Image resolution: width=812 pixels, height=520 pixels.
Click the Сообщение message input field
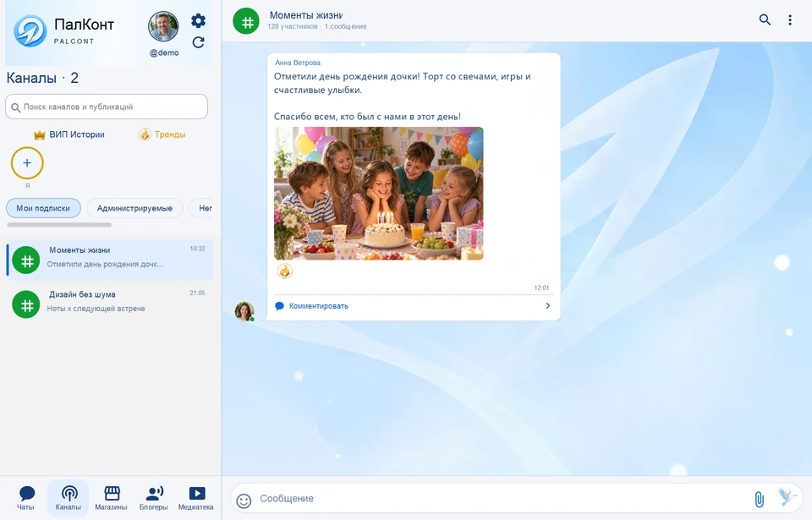click(502, 498)
